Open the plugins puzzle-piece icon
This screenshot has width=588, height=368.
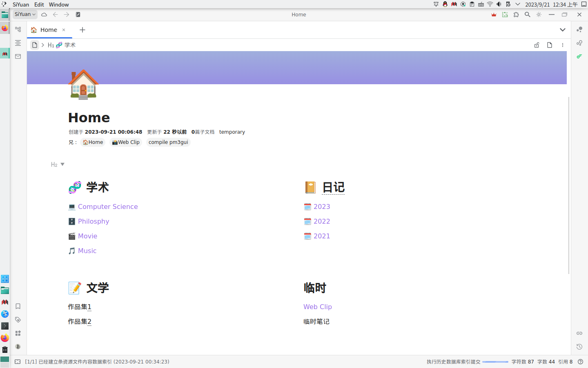(516, 14)
